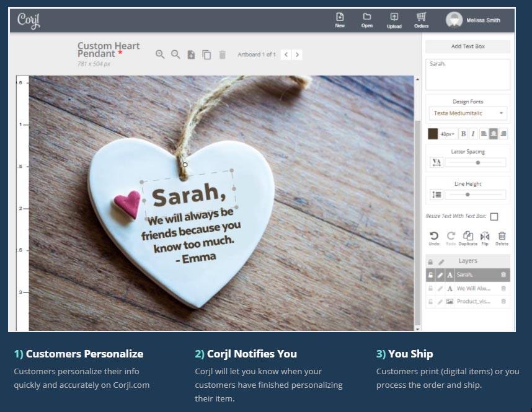This screenshot has width=532, height=412.
Task: Click the Corjl logo
Action: pos(29,20)
